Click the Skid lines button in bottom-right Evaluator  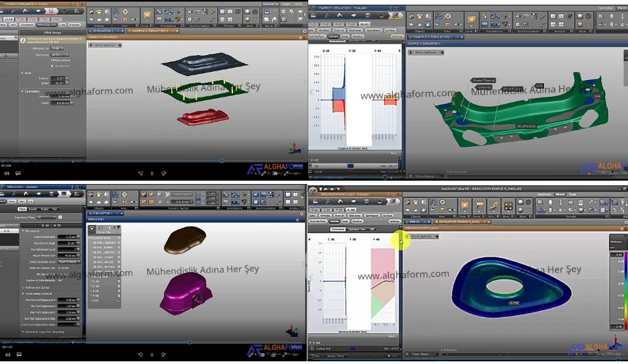point(356,216)
